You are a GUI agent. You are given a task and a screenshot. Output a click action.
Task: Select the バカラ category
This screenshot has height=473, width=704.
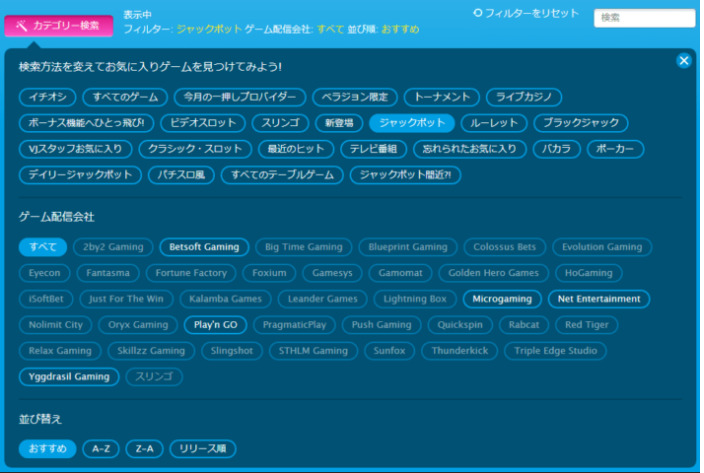coord(557,149)
